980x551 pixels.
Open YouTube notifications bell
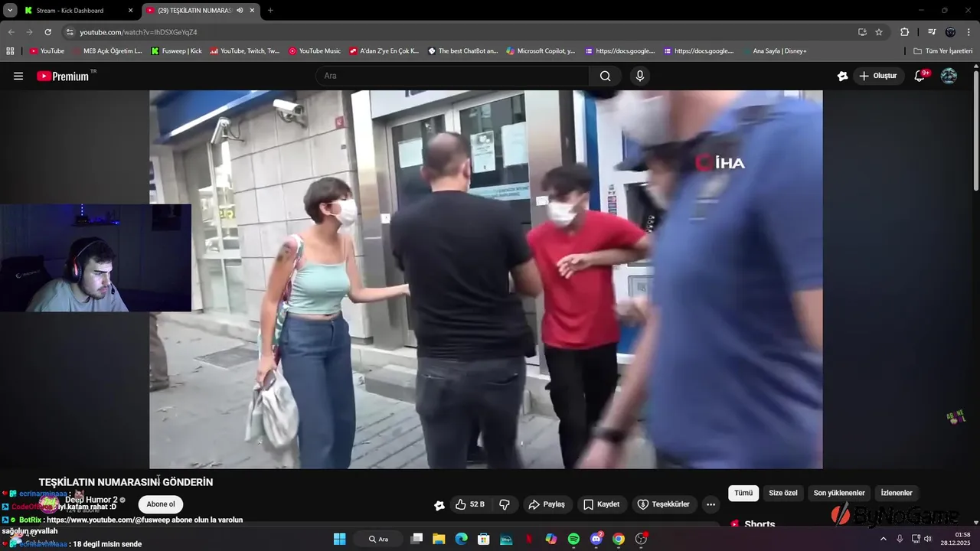pyautogui.click(x=921, y=76)
